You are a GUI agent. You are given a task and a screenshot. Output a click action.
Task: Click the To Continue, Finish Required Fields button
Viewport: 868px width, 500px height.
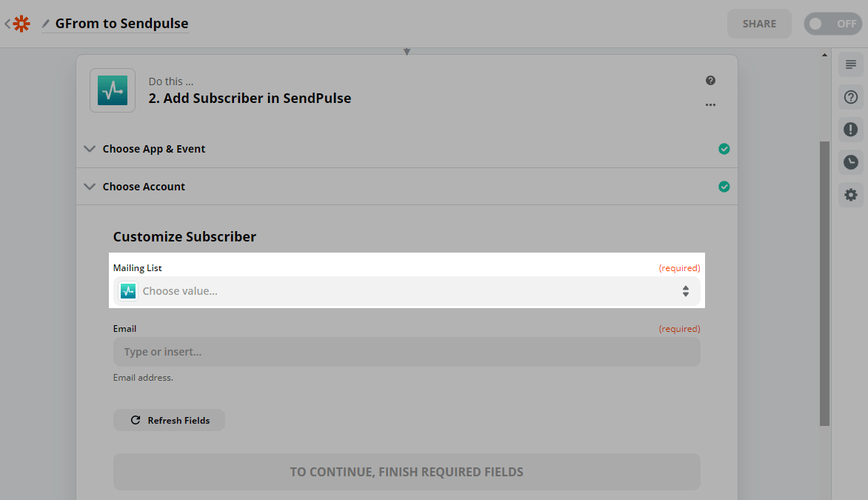tap(407, 472)
